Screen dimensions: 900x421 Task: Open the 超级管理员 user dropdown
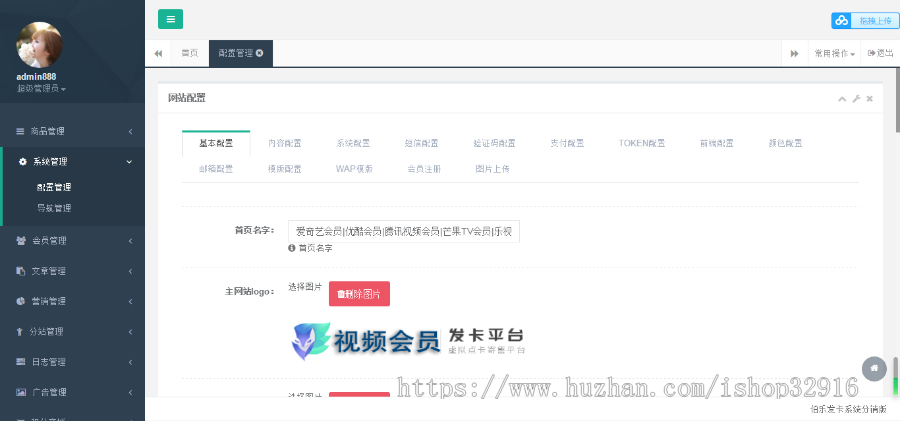(41, 89)
